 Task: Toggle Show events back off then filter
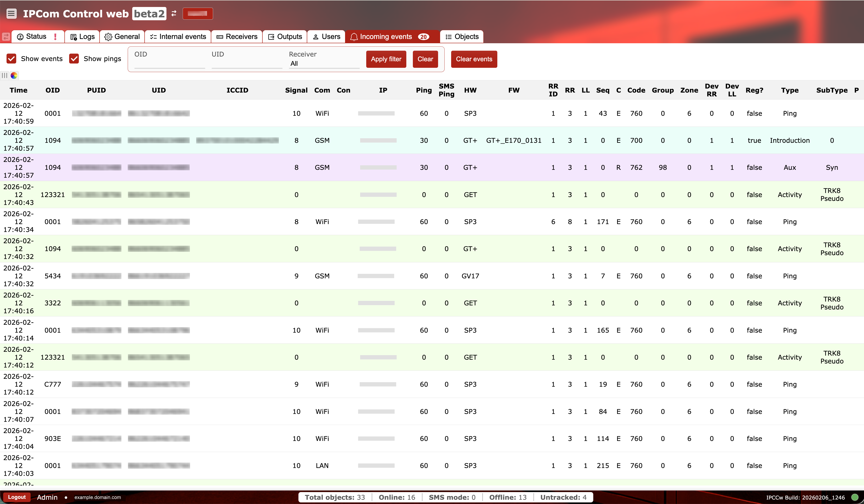click(x=12, y=59)
